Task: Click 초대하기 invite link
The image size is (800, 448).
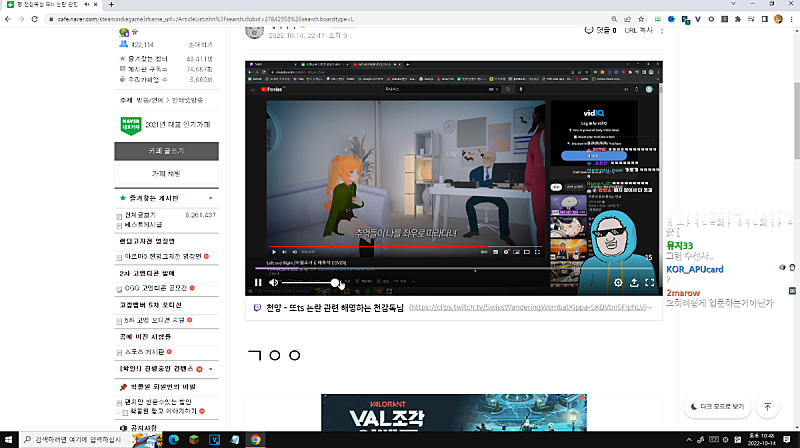Action: coord(201,45)
